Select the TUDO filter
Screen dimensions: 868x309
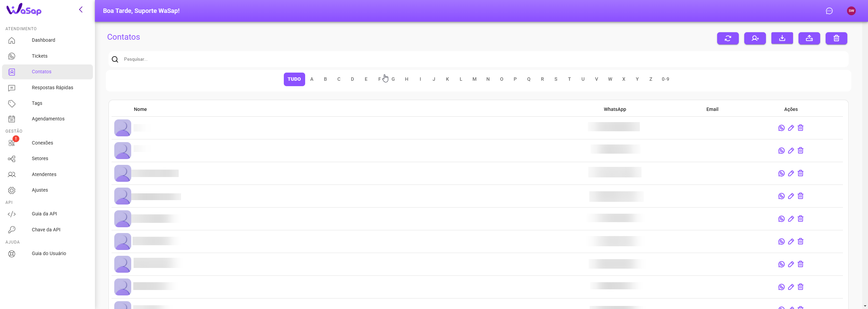294,79
